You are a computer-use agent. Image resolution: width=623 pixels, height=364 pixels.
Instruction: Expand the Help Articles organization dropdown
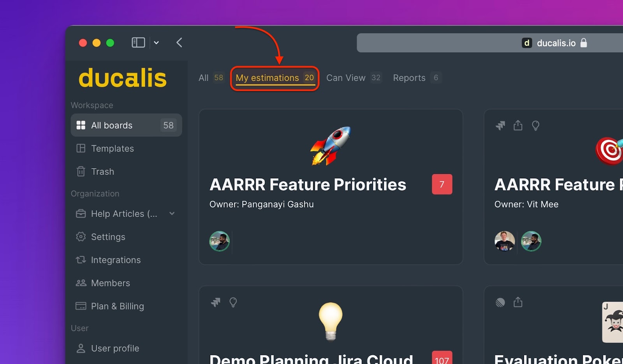pyautogui.click(x=172, y=214)
